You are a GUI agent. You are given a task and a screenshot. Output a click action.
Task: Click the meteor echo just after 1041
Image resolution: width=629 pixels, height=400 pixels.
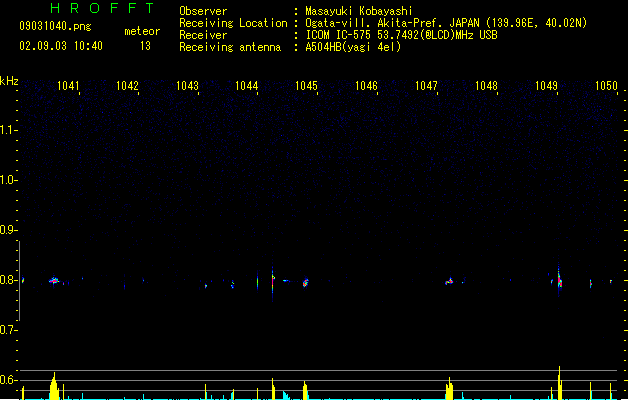pos(54,280)
